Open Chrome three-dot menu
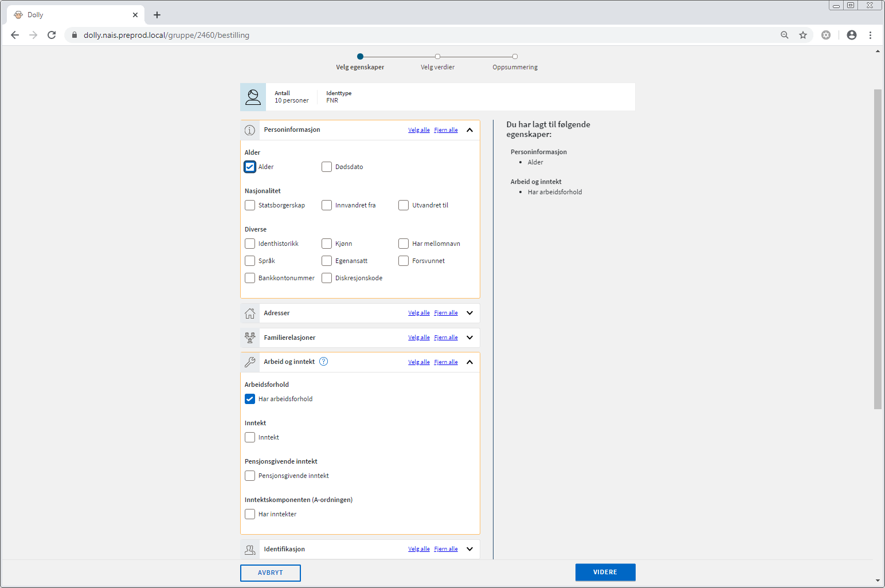 coord(870,35)
